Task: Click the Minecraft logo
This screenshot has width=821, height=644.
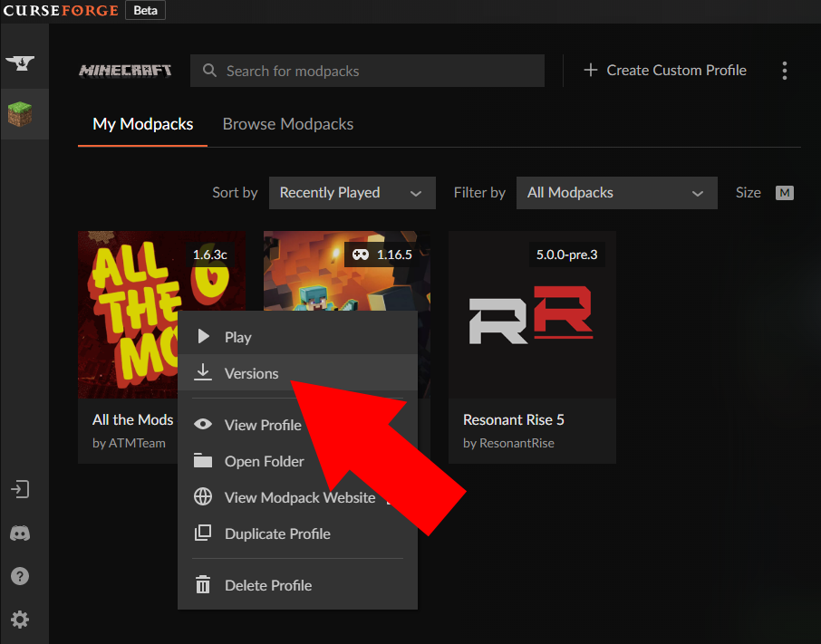Action: (x=125, y=71)
